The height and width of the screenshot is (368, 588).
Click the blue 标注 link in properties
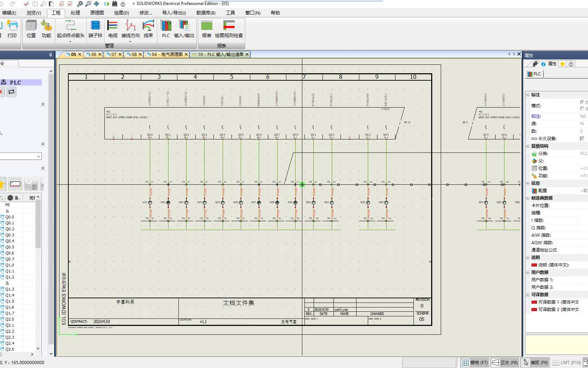pyautogui.click(x=536, y=116)
